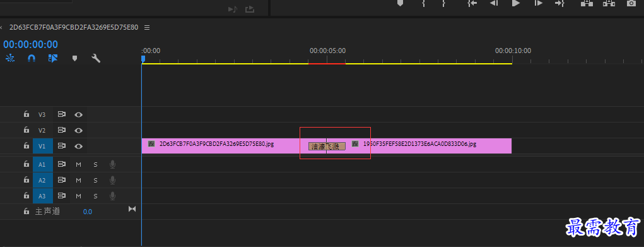The height and width of the screenshot is (247, 644).
Task: Jump to the In point
Action: [472, 3]
